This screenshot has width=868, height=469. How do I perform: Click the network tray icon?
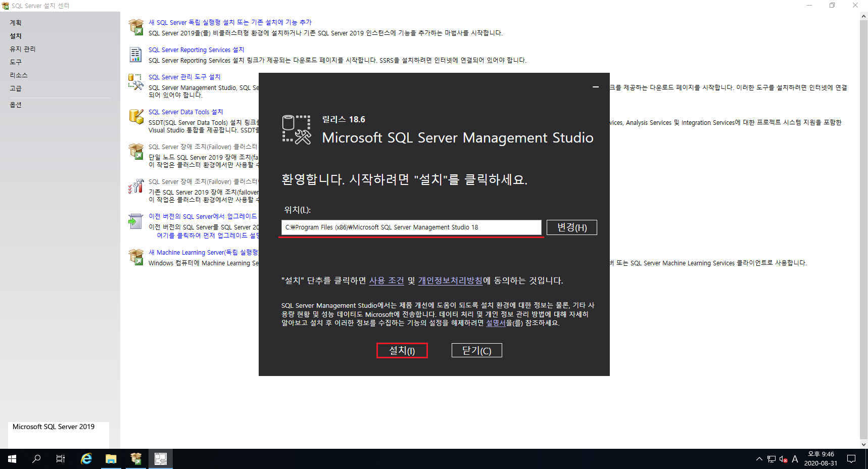point(771,459)
